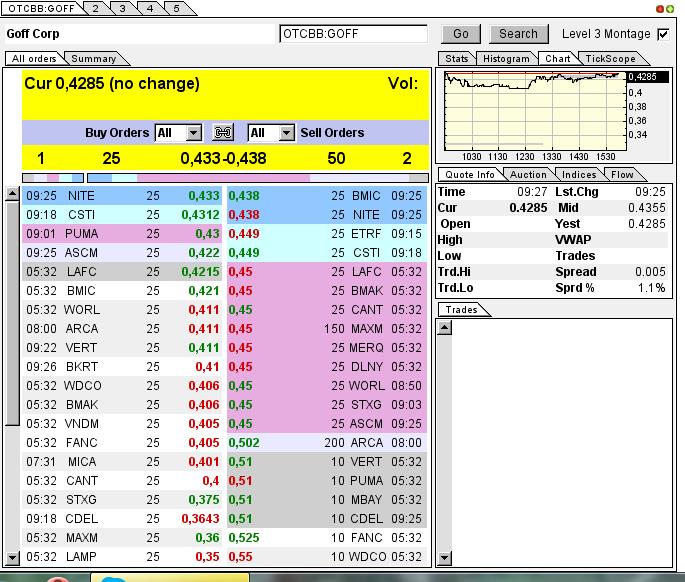
Task: Click the chart's current price label 0,4285
Action: 647,77
